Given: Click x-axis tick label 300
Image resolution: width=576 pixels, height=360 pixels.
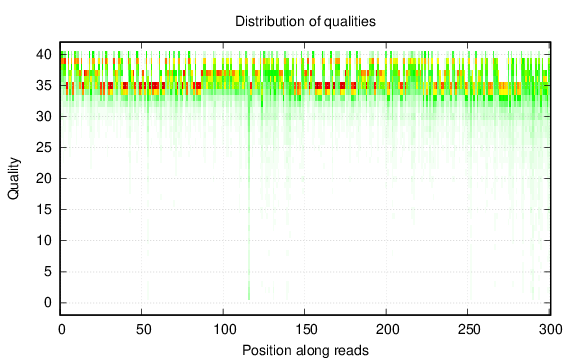Looking at the screenshot, I should [550, 330].
